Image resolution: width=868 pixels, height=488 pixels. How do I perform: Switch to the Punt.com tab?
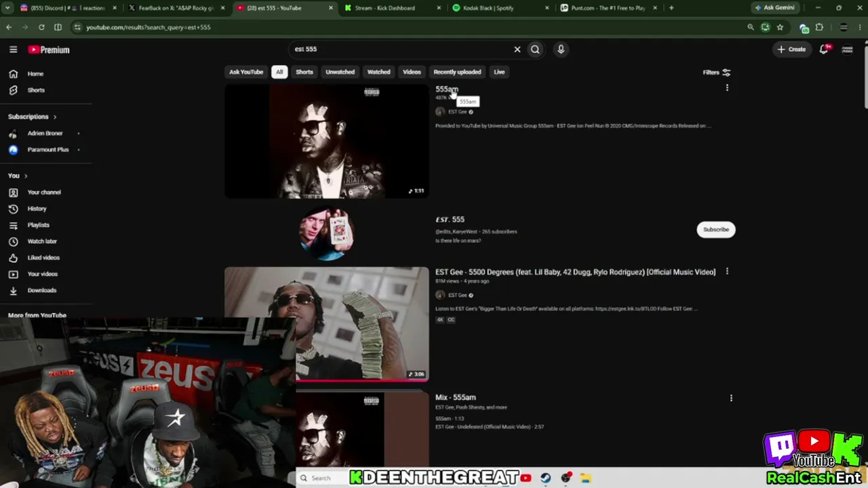(607, 8)
